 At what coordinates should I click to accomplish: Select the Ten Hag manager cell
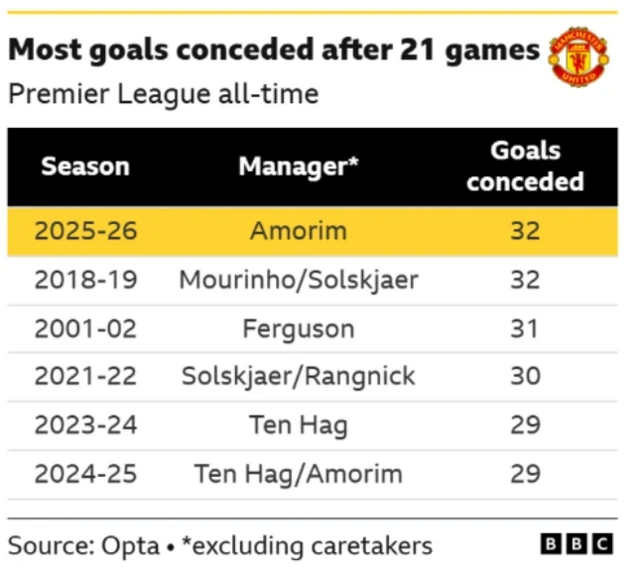298,425
